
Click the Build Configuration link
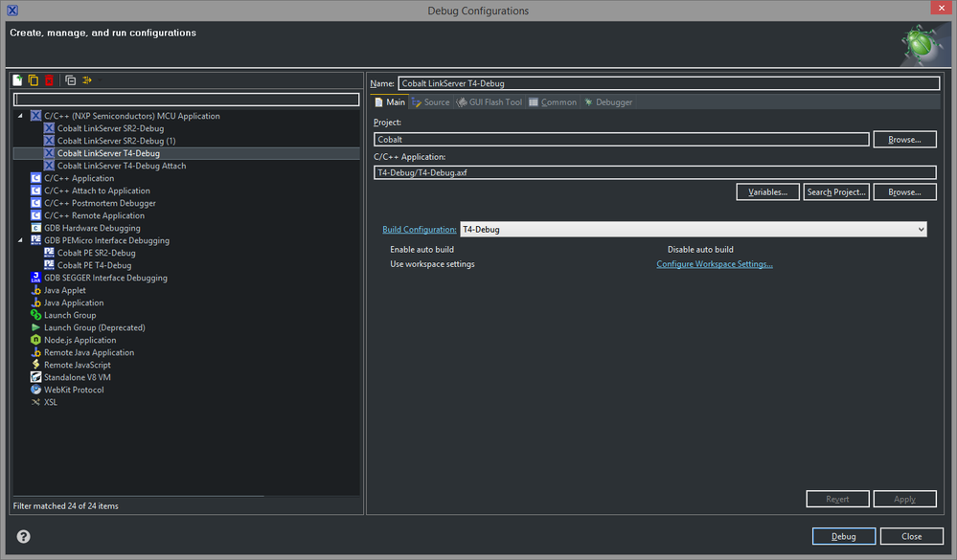pyautogui.click(x=420, y=230)
